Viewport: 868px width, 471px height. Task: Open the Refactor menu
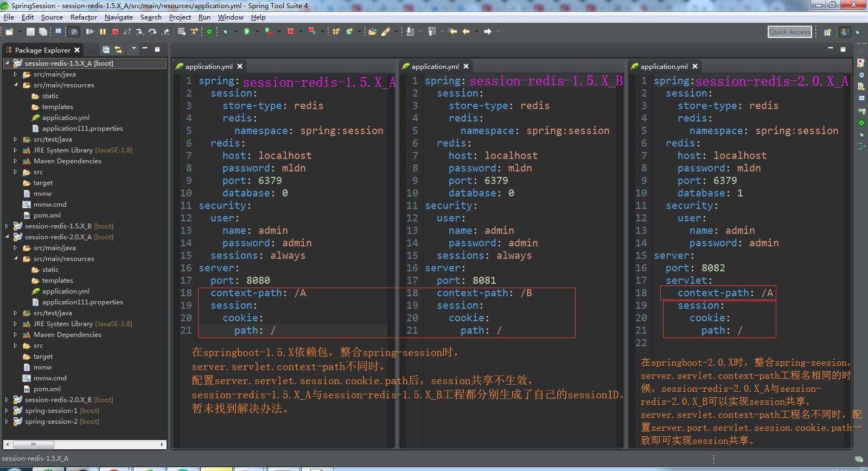tap(84, 17)
